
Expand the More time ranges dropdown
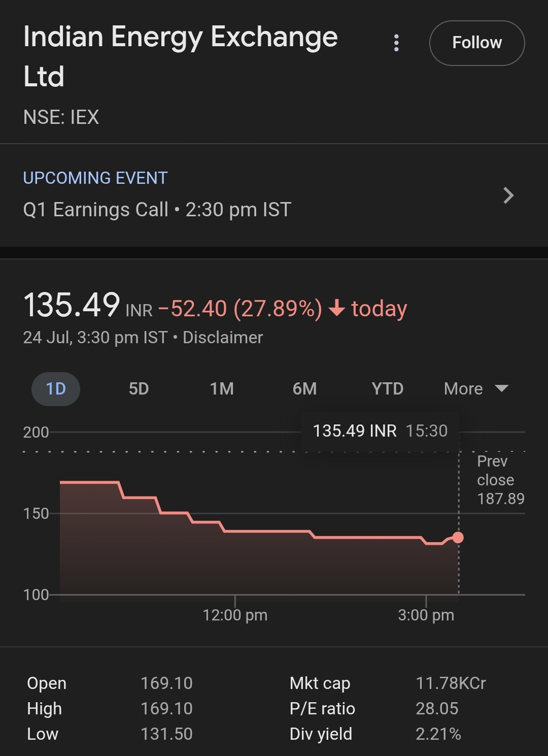click(x=476, y=389)
